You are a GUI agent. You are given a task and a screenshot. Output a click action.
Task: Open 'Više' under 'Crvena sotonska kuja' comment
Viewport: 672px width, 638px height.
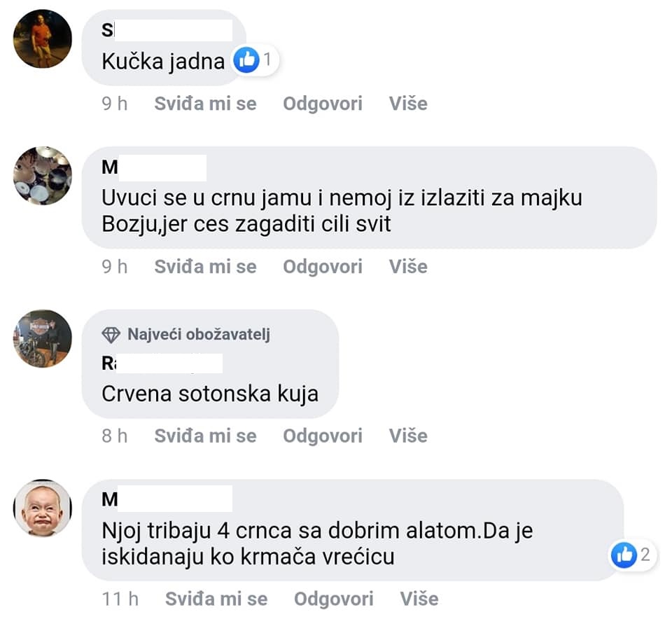tap(408, 436)
